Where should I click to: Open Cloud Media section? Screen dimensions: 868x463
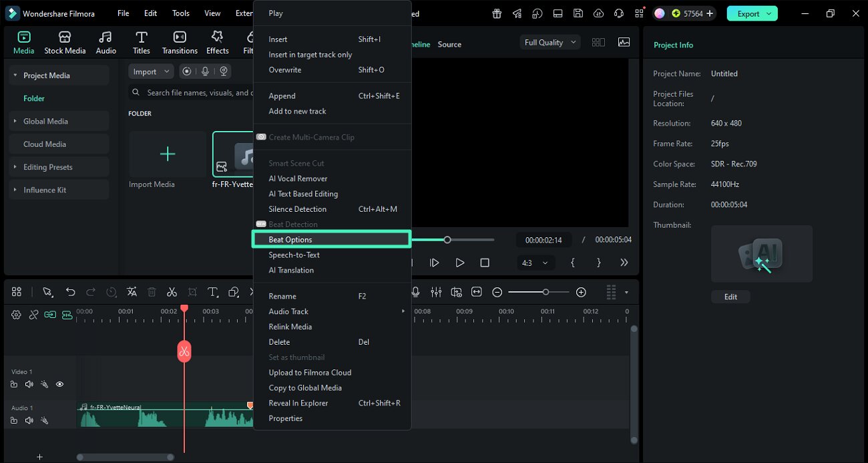[59, 144]
